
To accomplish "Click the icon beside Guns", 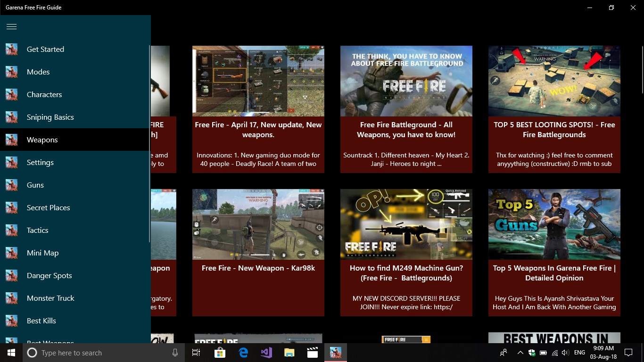I will point(12,185).
